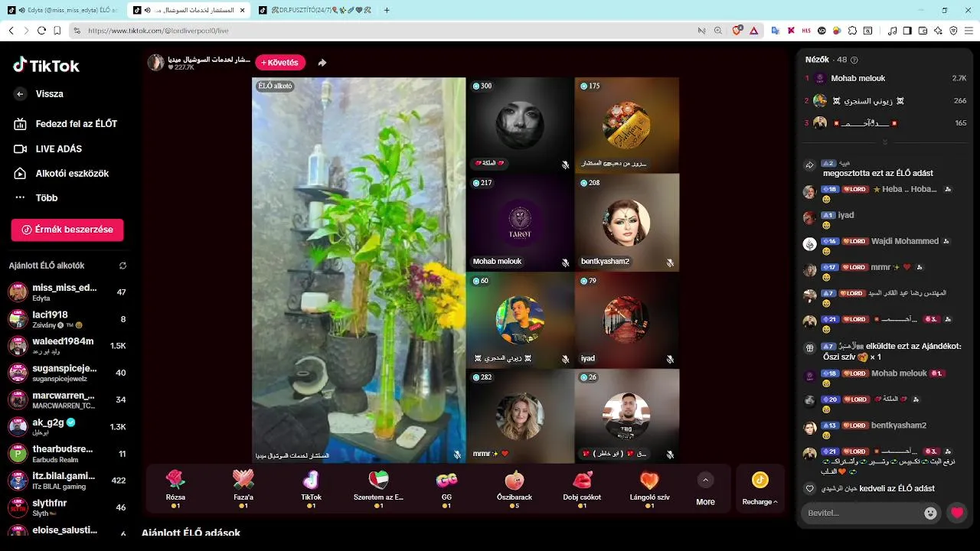Open miss_miss_ed... recommended live creator
The height and width of the screenshot is (551, 980).
(x=67, y=292)
